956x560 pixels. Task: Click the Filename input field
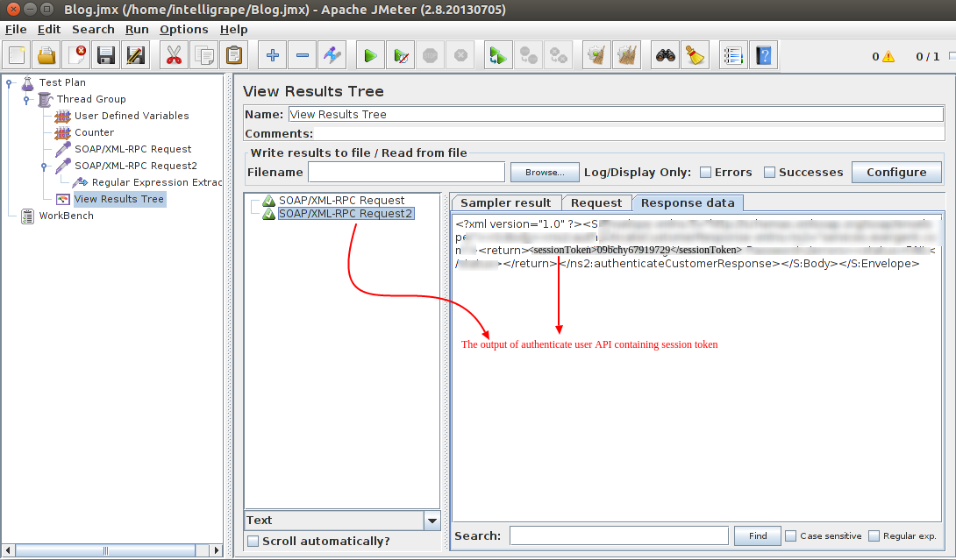coord(407,173)
